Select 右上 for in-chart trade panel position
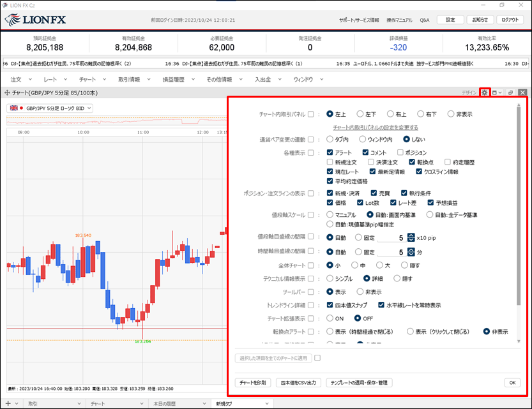Viewport: 532px width, 409px height. [x=390, y=114]
